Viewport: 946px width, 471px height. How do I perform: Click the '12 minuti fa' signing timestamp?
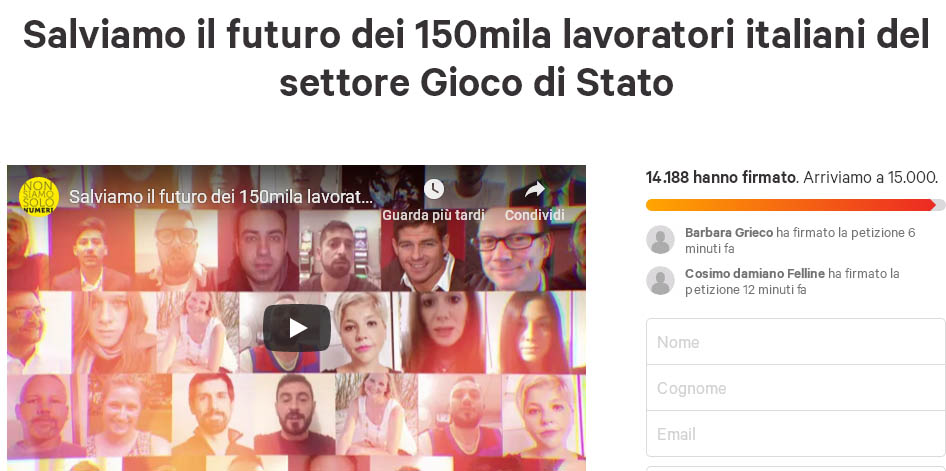(x=773, y=289)
